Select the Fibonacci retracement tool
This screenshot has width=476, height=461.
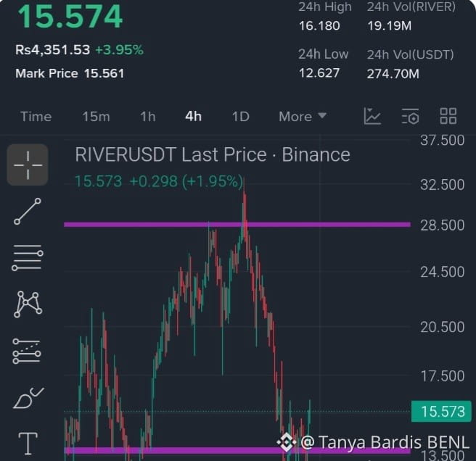tap(27, 352)
